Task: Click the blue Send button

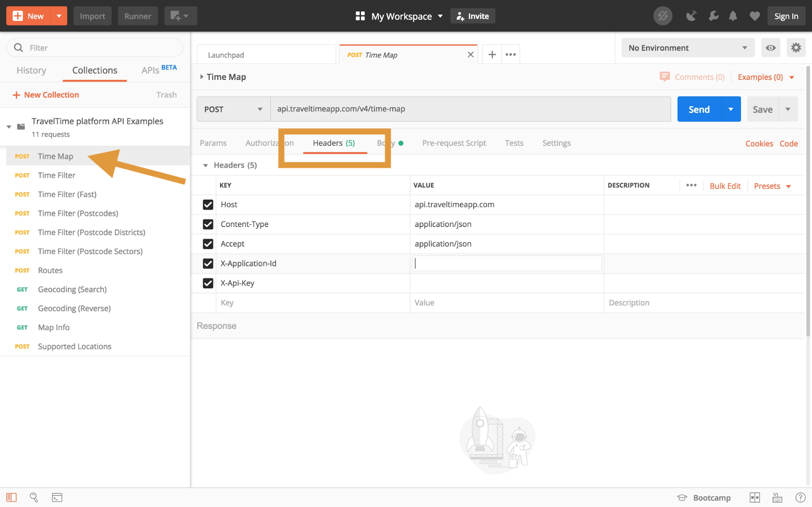Action: [699, 109]
